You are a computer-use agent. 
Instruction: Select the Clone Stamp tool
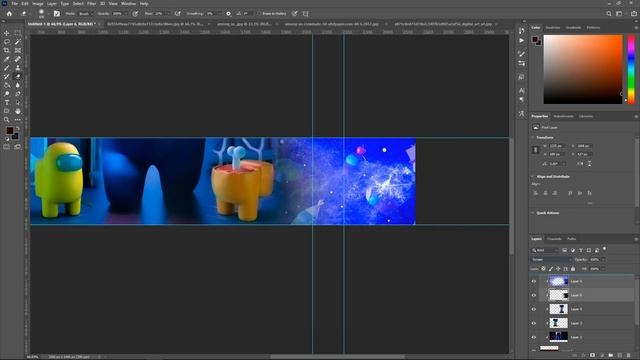18,68
